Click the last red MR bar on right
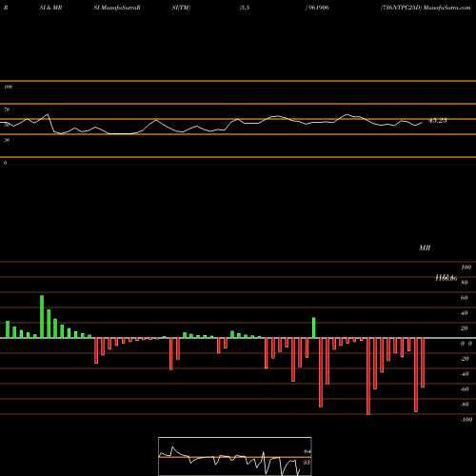The height and width of the screenshot is (476, 476). [423, 363]
